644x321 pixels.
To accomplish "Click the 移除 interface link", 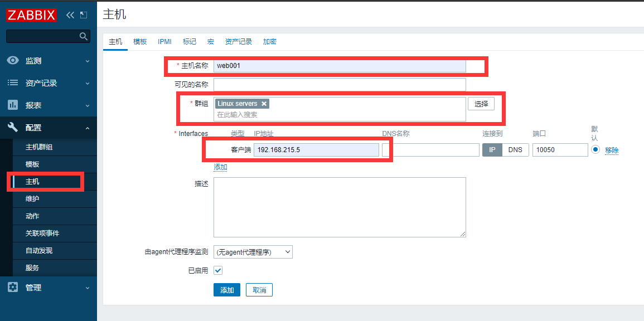I will pos(612,150).
